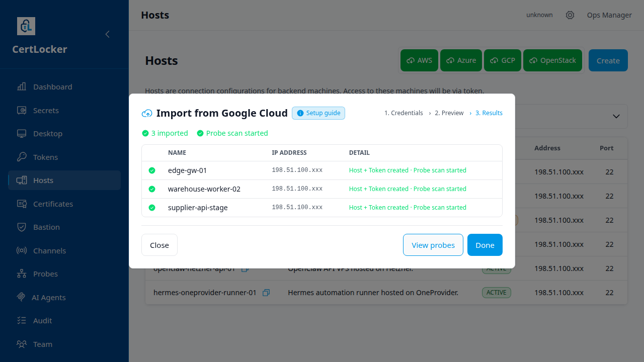Select the edge-gw-01 host name
Viewport: 644px width, 362px height.
(x=188, y=170)
